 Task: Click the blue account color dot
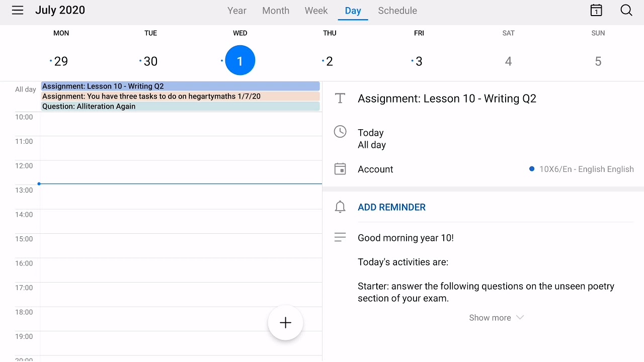(x=532, y=169)
